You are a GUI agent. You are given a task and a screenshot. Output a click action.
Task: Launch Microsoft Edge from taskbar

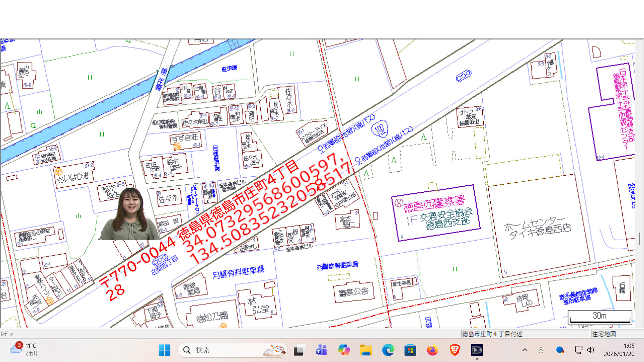pyautogui.click(x=388, y=350)
